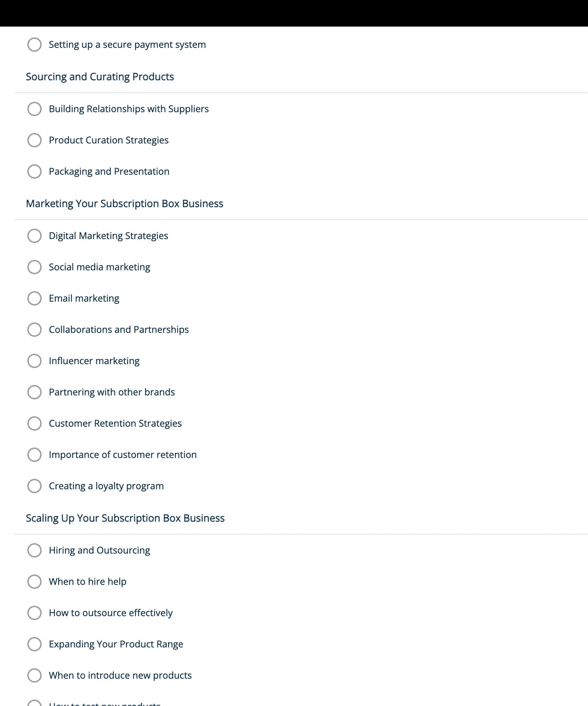
Task: Tick the Creating a loyalty program circle
Action: click(34, 486)
